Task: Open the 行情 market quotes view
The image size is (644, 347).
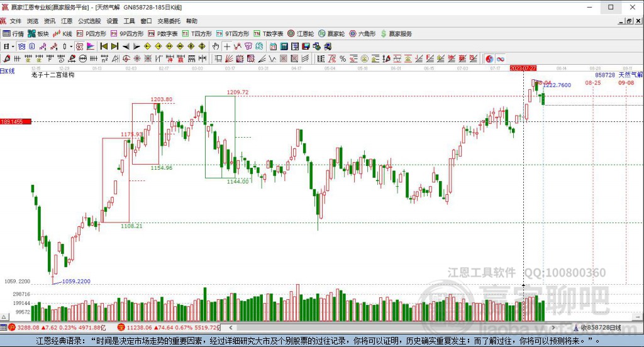Action: 13,34
